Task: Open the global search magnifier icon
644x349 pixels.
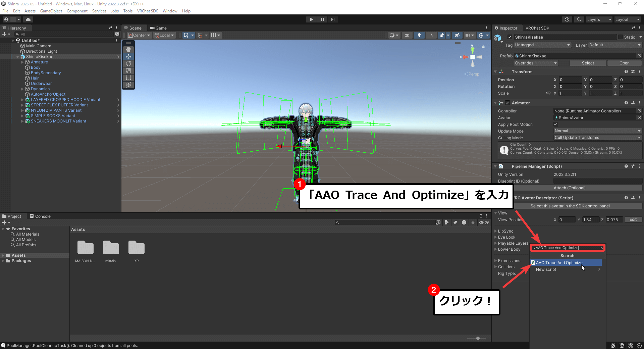Action: point(579,19)
